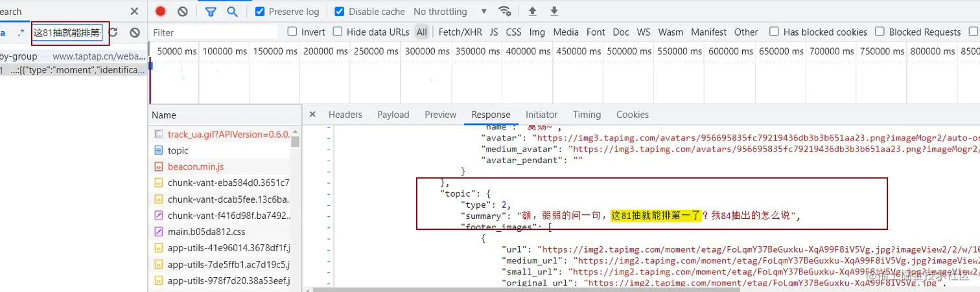The image size is (980, 292).
Task: Clear the network log
Action: pos(183,11)
